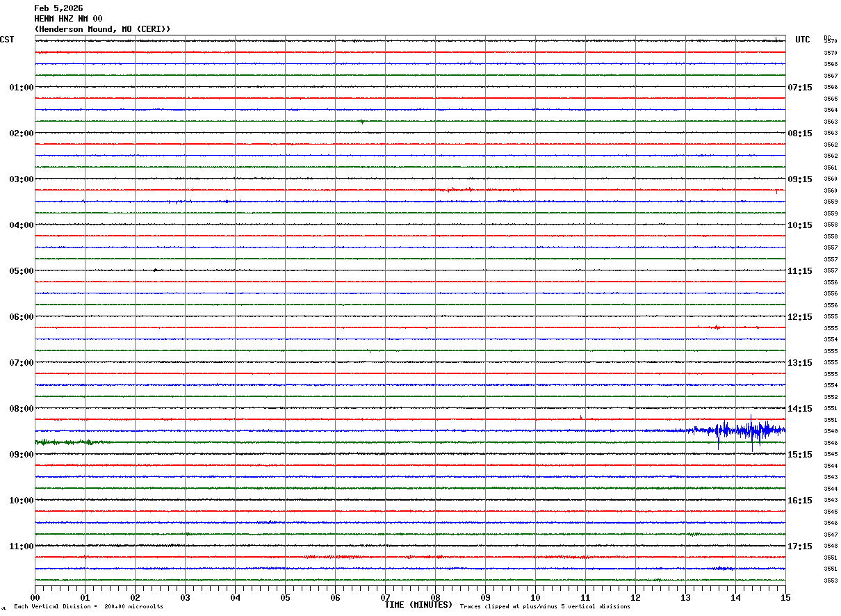Image resolution: width=841 pixels, height=616 pixels.
Task: Click the 'TIME (MINUTES)' axis title
Action: pyautogui.click(x=418, y=605)
